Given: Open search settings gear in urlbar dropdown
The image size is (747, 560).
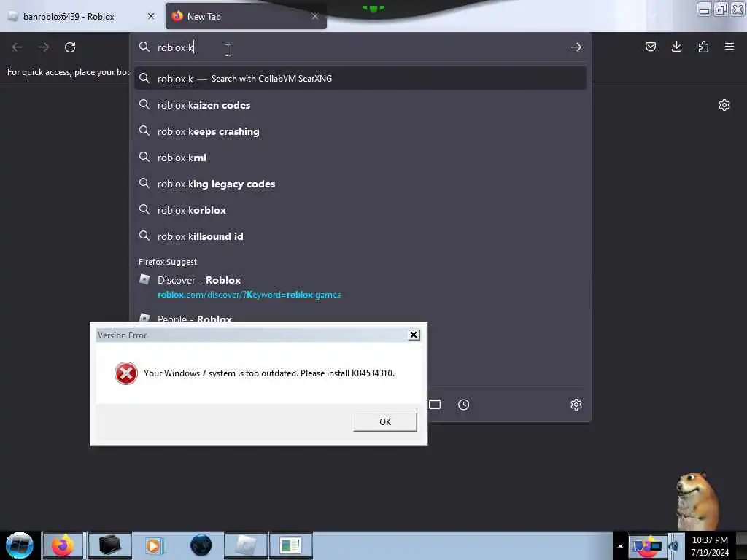Looking at the screenshot, I should click(576, 405).
